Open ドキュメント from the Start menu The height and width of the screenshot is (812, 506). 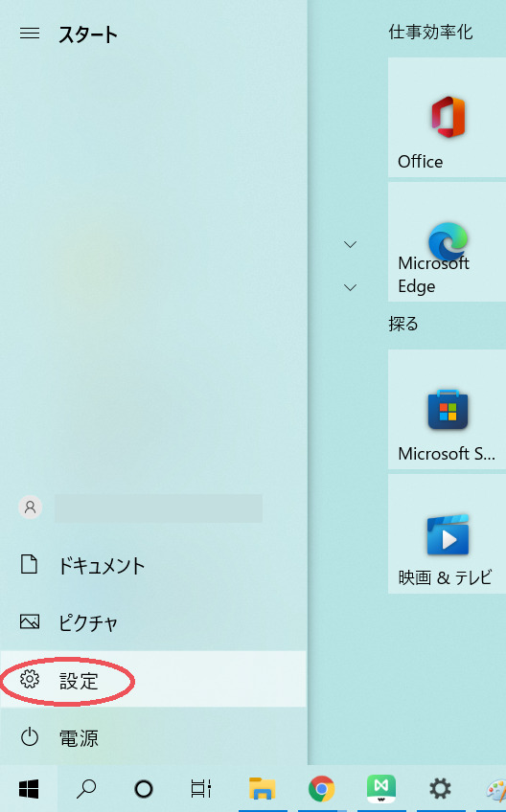pos(153,564)
